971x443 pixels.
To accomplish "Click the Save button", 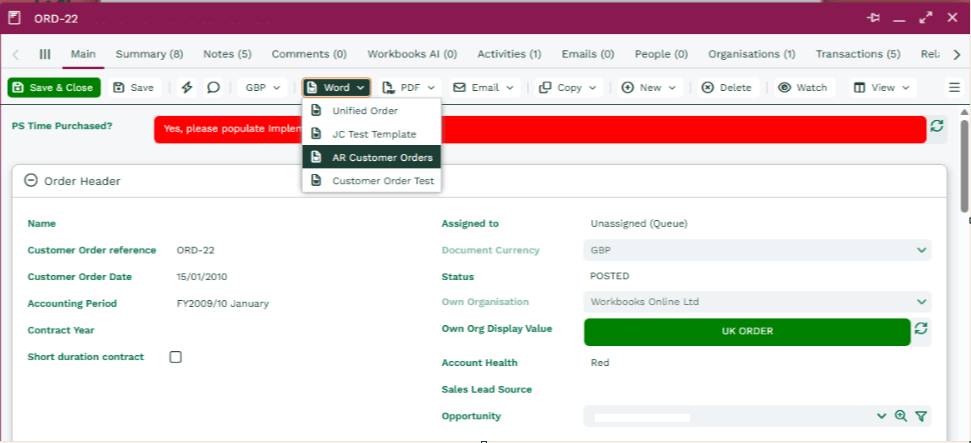I will coord(134,87).
